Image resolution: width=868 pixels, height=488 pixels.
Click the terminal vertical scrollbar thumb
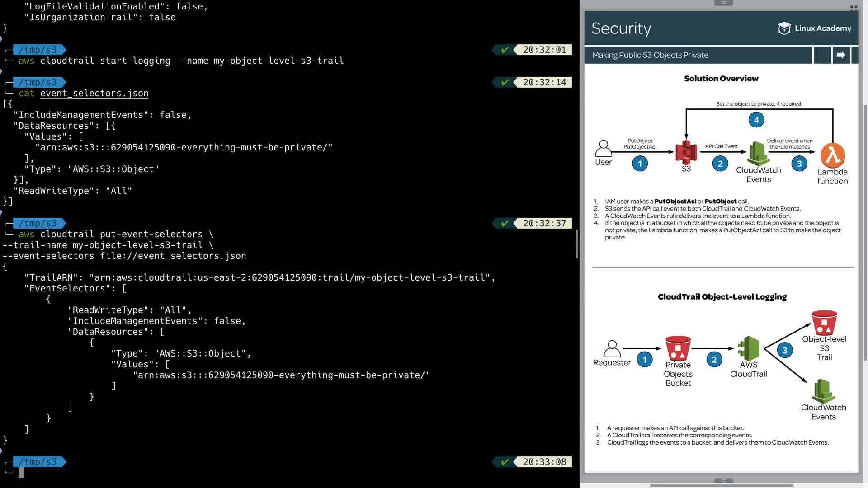point(576,244)
